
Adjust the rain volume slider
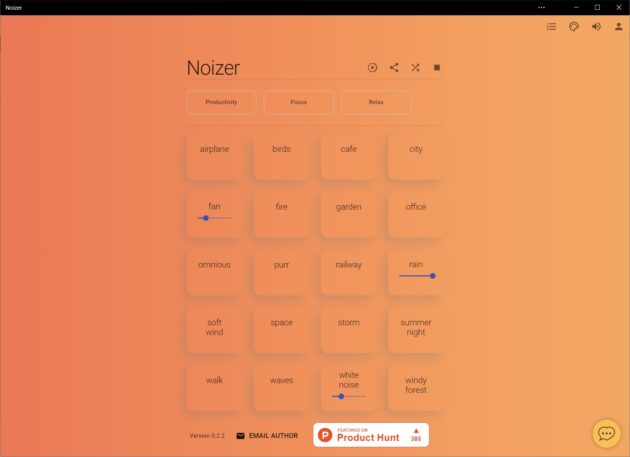tap(416, 276)
